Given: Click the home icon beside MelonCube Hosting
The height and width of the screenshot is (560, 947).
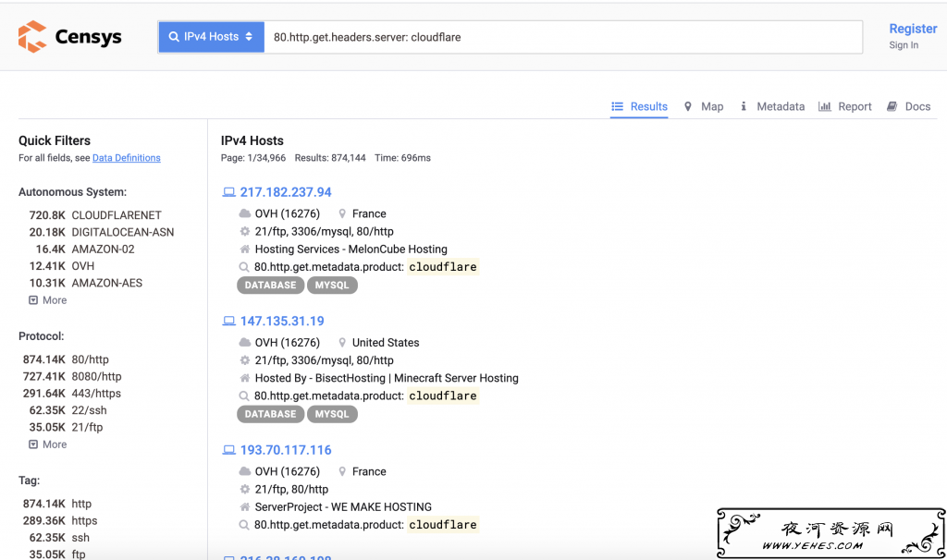Looking at the screenshot, I should tap(244, 250).
